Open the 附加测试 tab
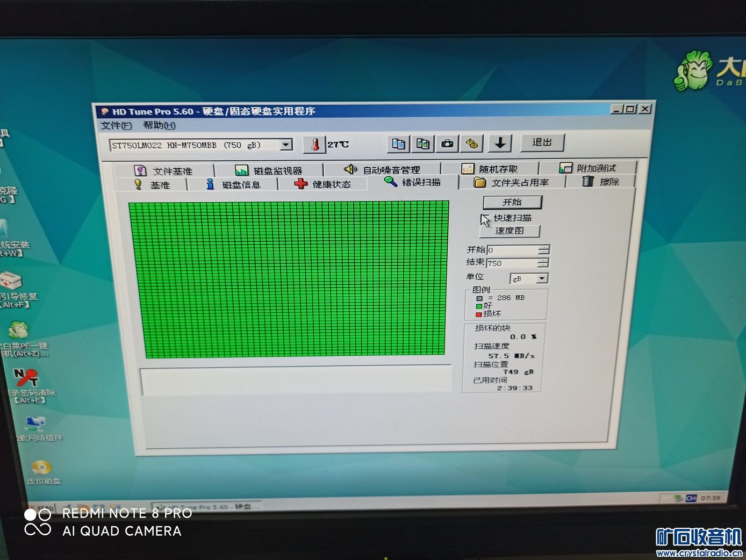Screen dimensions: 746x560 tap(587, 168)
